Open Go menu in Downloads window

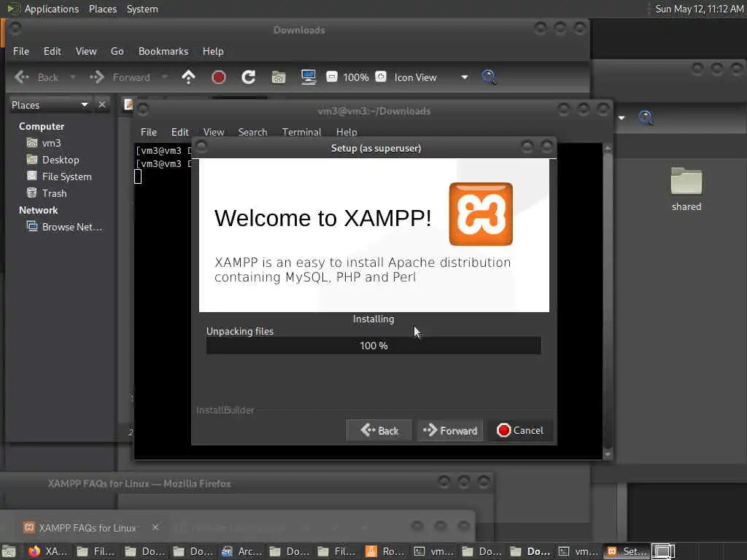(117, 51)
